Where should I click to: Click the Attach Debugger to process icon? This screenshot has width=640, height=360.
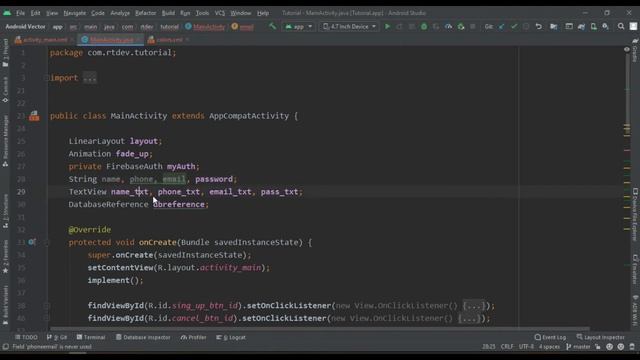coord(461,27)
